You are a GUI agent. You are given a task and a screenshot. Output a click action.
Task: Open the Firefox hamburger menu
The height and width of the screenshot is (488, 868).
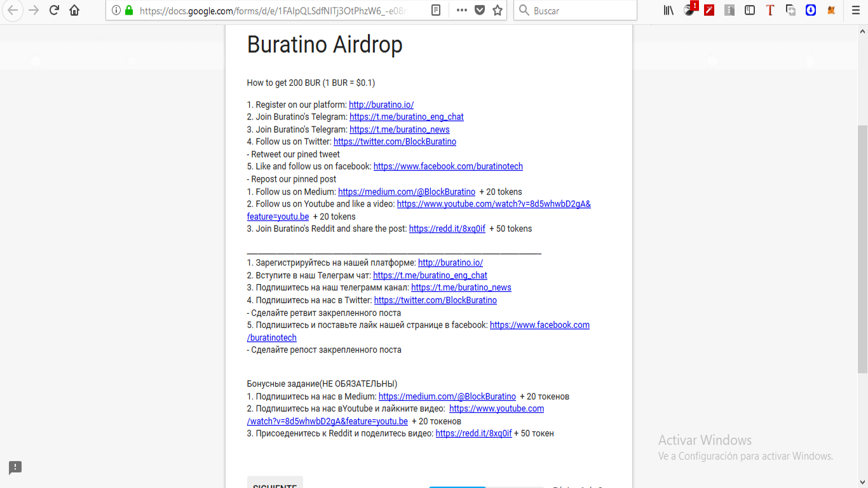855,10
